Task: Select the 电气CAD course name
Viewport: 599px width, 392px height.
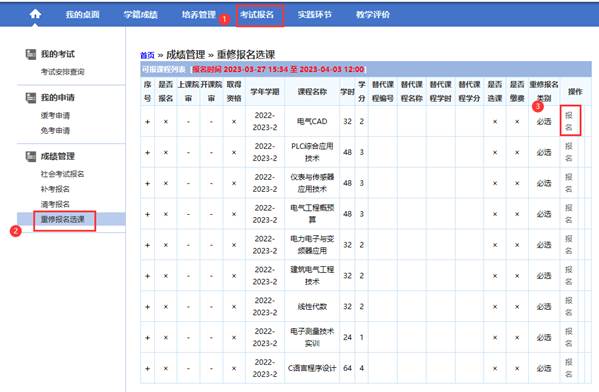Action: (312, 121)
